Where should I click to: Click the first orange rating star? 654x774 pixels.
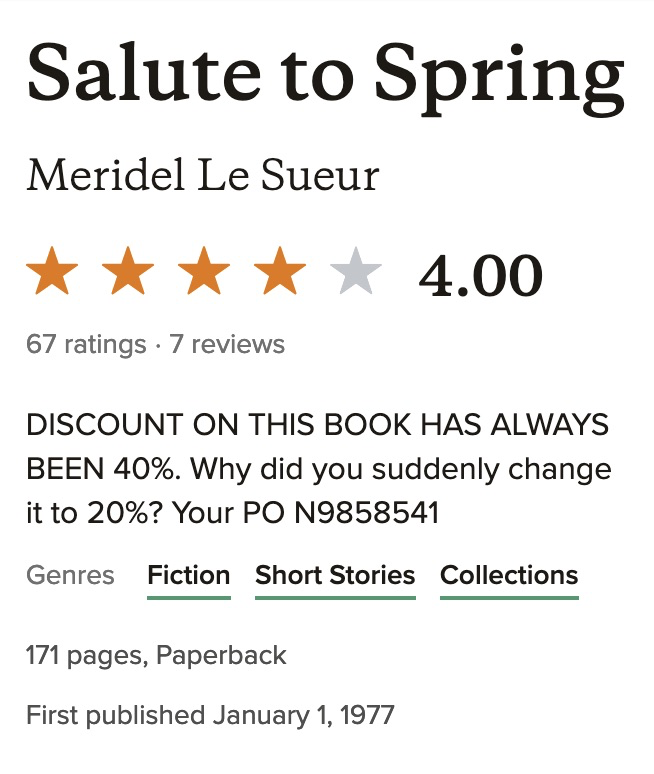coord(52,273)
